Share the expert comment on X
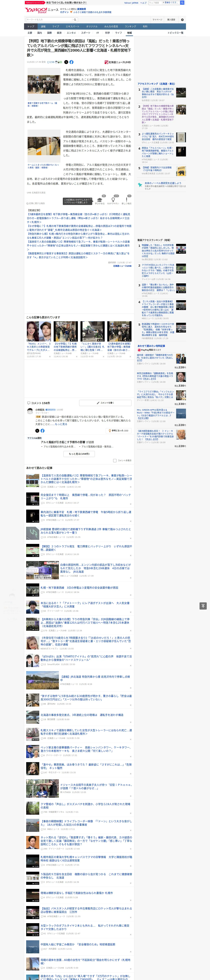Viewport: 210px width, 980px height. pos(37,431)
